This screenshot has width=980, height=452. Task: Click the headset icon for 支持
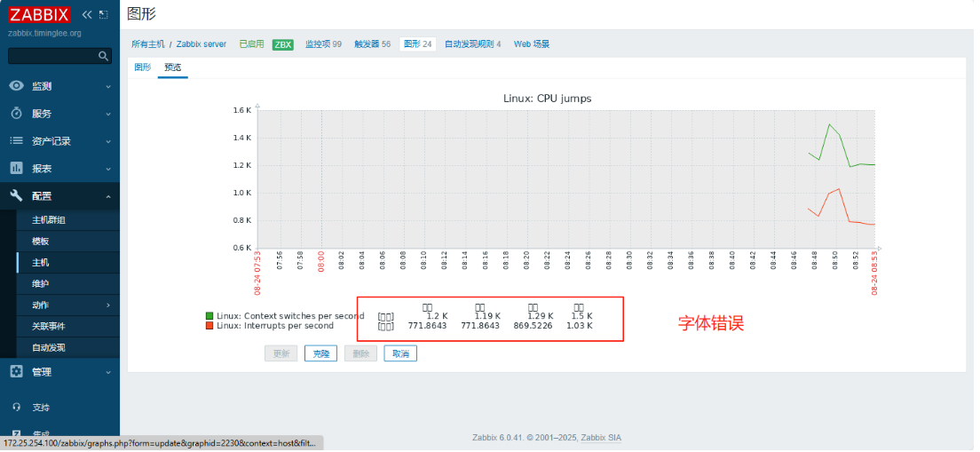coord(17,408)
